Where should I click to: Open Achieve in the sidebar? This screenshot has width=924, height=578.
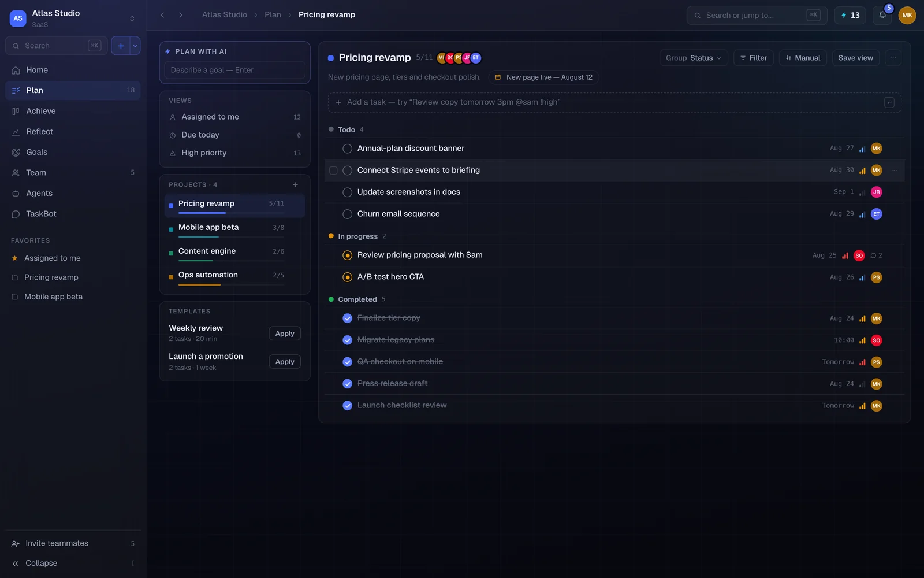tap(73, 111)
